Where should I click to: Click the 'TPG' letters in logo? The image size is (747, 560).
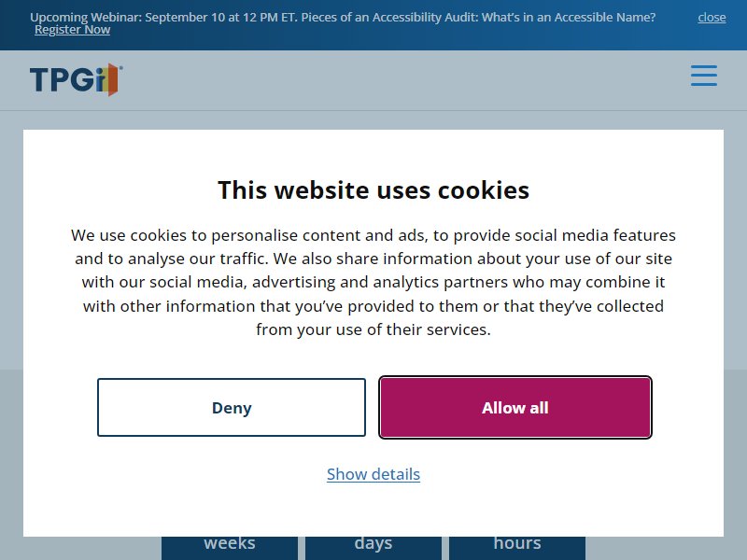[x=62, y=79]
